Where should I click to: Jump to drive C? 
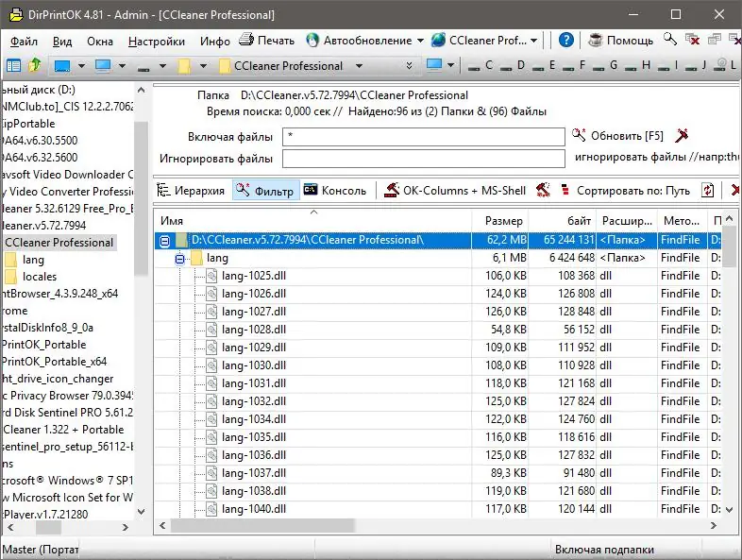coord(480,65)
